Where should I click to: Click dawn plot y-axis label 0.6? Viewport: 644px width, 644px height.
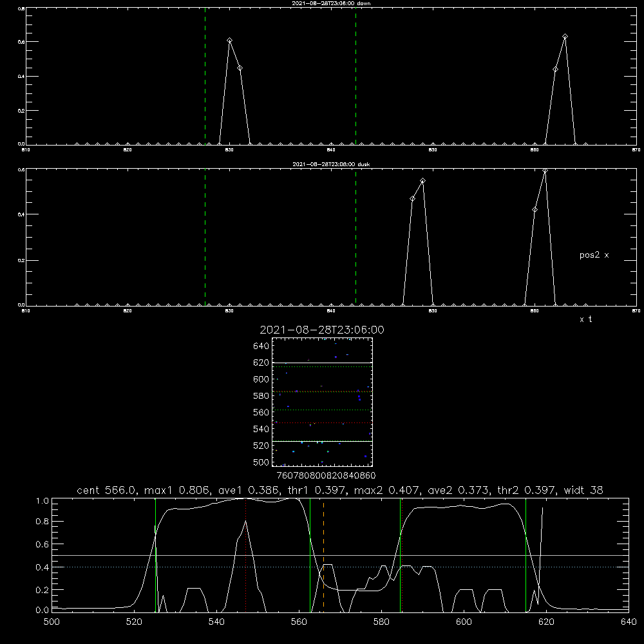21,42
